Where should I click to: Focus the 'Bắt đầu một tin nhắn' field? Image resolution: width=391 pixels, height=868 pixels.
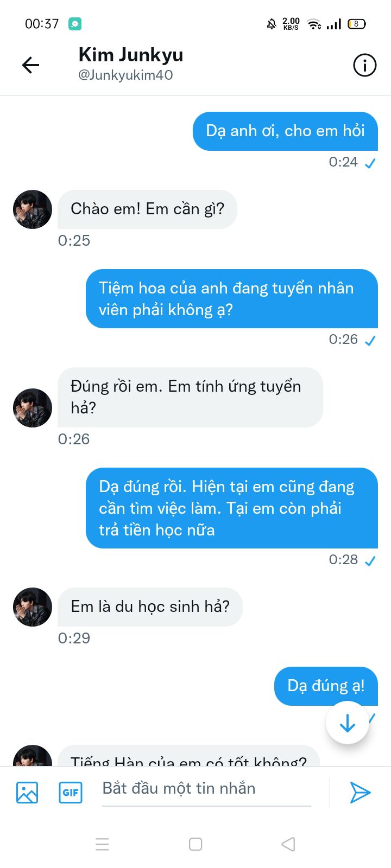206,789
